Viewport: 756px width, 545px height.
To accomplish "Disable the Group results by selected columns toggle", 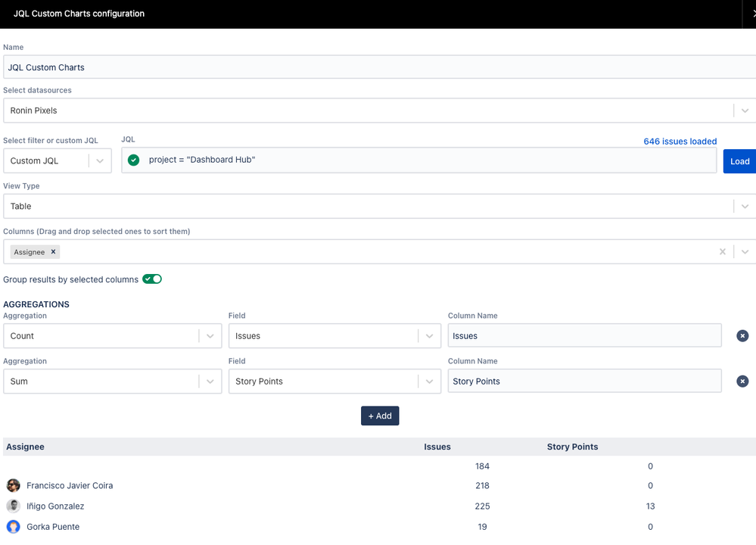I will (x=152, y=279).
